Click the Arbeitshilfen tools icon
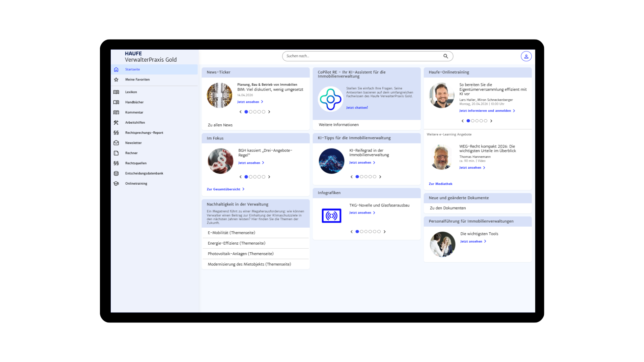 116,123
